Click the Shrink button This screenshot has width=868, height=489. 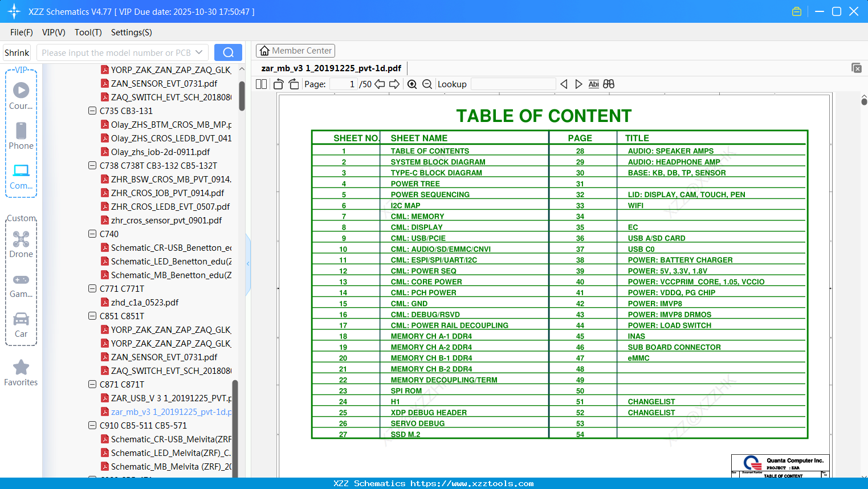click(x=17, y=52)
